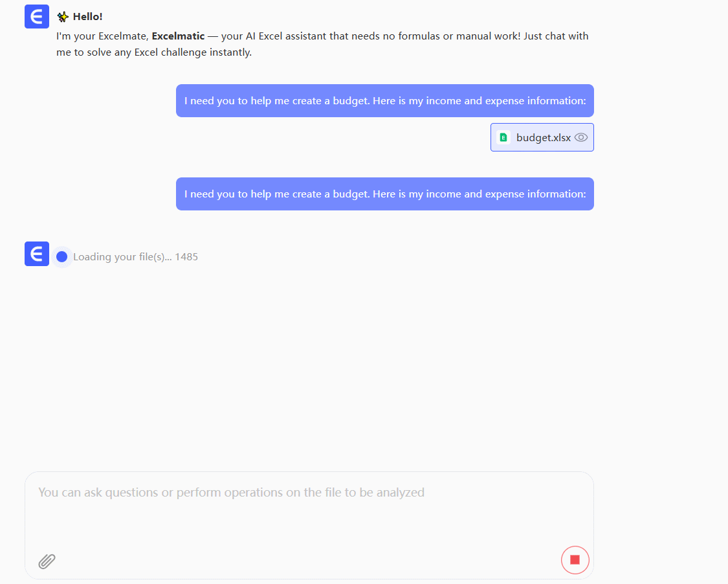Click the Excelmatic avatar beside the loading message
The height and width of the screenshot is (584, 728).
pyautogui.click(x=37, y=254)
